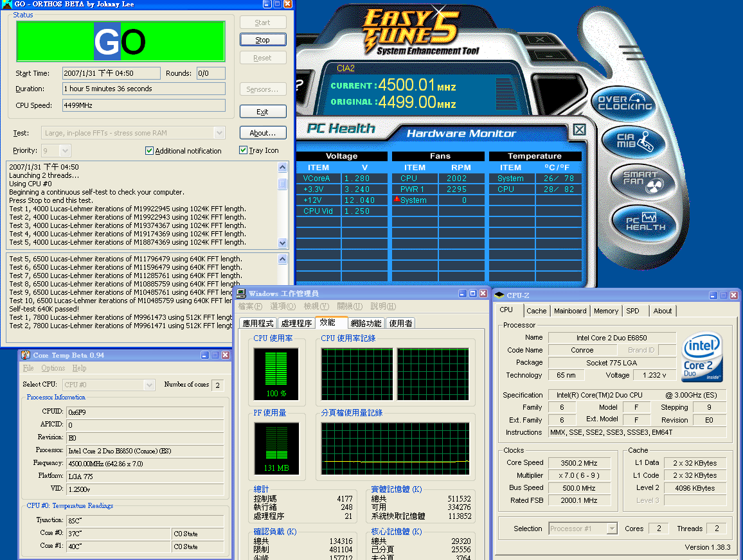Viewport: 743px width, 560px height.
Task: Open the Processor Selection dropdown in CPU-Z
Action: (613, 529)
